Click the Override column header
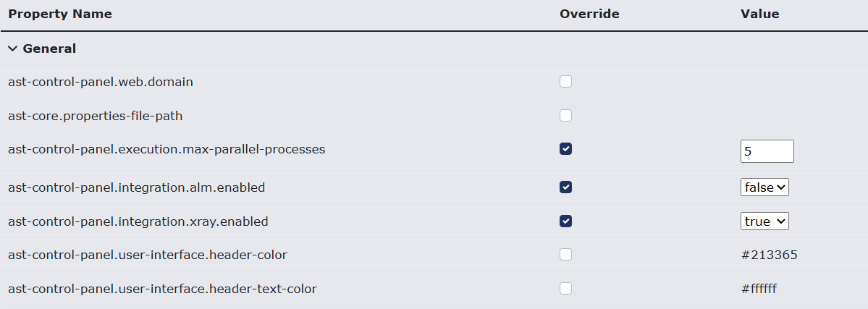 click(589, 14)
